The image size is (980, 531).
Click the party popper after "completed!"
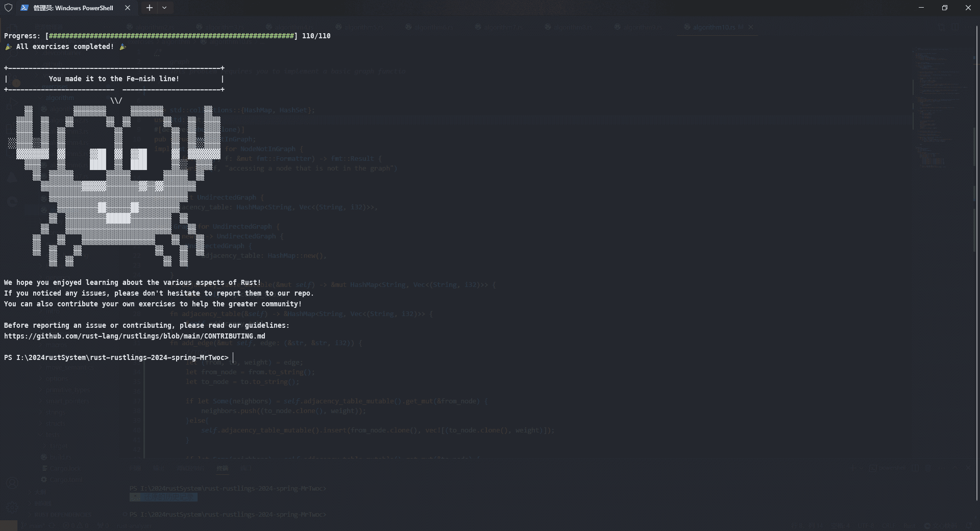click(122, 46)
